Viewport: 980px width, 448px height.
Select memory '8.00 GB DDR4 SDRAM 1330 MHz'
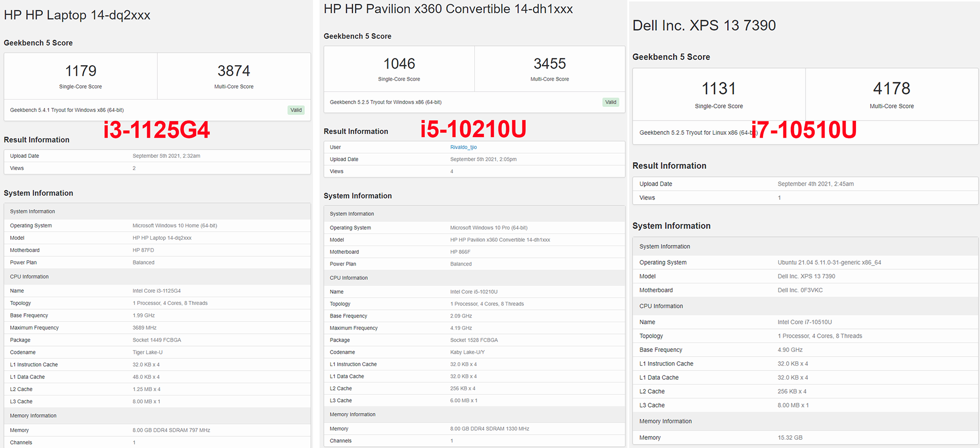tap(490, 429)
